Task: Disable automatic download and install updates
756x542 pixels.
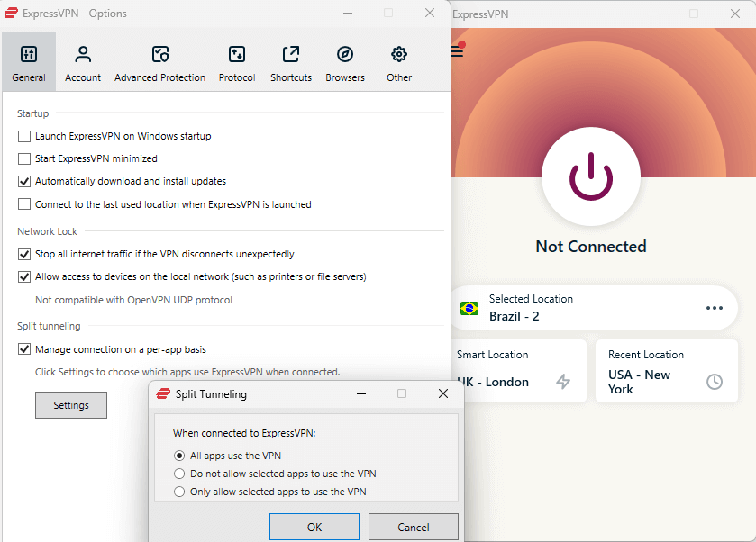Action: pyautogui.click(x=24, y=181)
